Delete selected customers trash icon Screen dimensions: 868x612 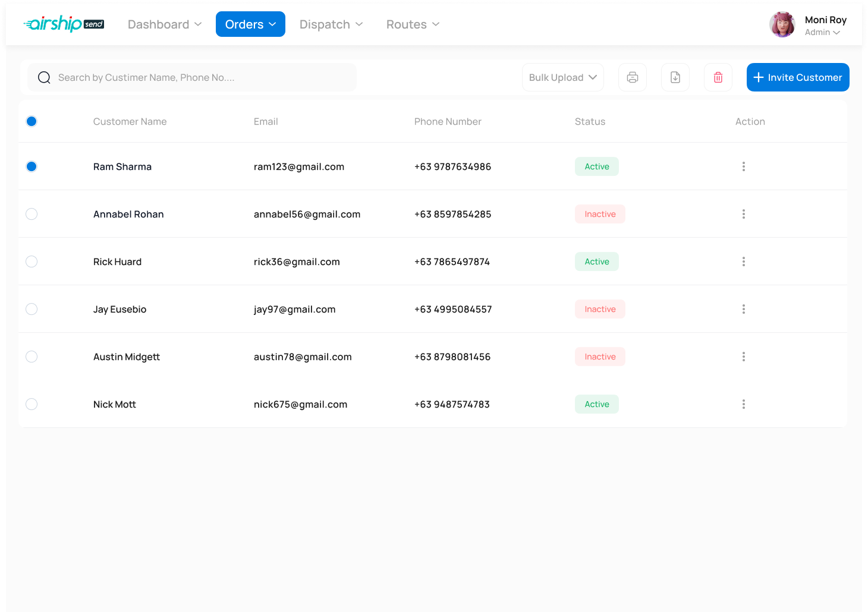(x=718, y=77)
